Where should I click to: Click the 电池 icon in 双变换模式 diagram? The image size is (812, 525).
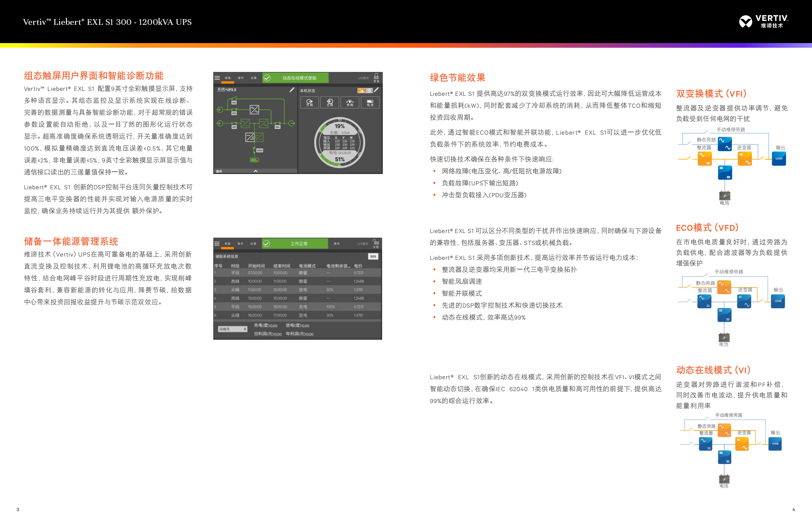725,196
